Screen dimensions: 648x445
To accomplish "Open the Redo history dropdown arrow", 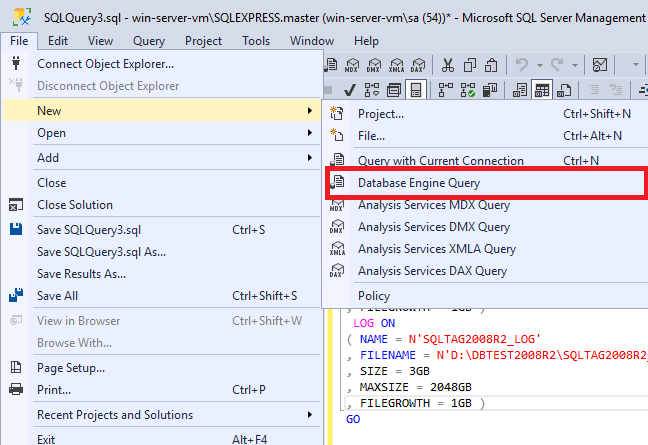I will click(574, 65).
